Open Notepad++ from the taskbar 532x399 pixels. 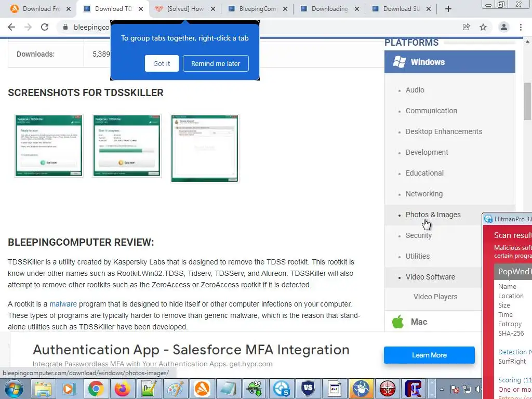coord(149,389)
